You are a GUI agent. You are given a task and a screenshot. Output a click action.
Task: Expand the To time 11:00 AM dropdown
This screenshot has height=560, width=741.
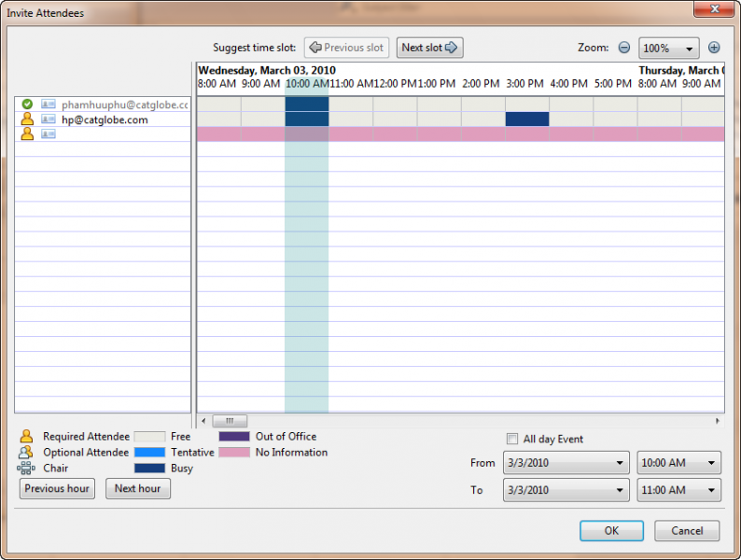(678, 490)
